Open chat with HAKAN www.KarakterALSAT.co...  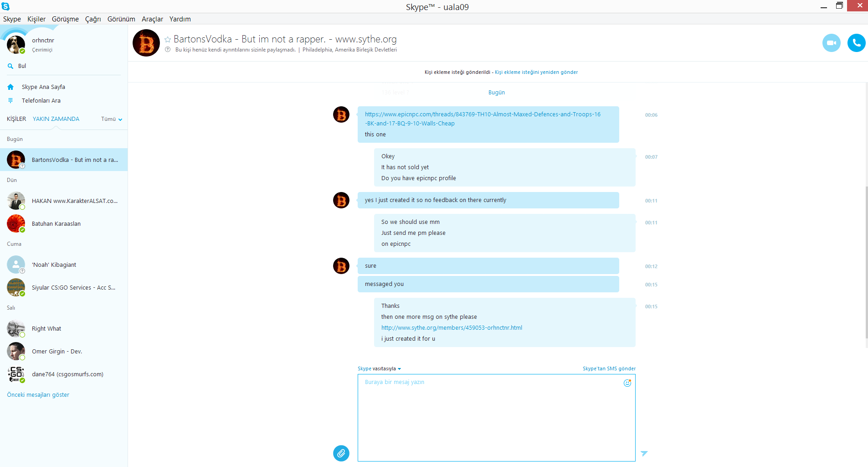64,201
